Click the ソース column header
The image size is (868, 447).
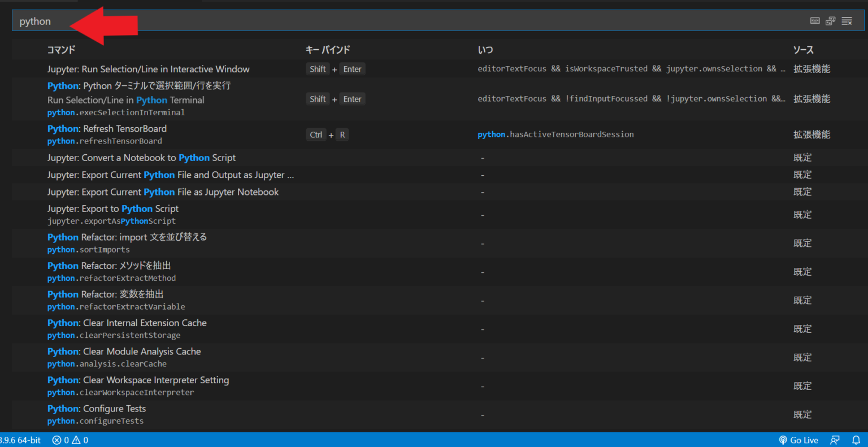[x=803, y=50]
